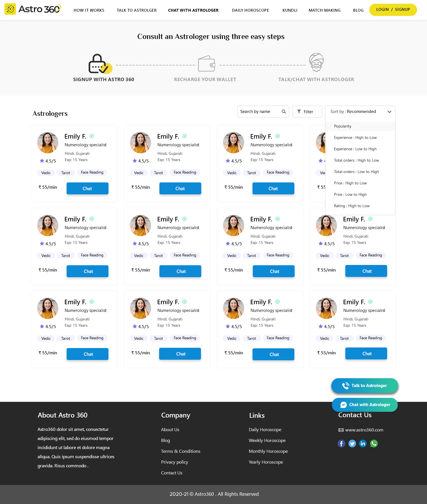Click the astrologer turban icon
The height and width of the screenshot is (504, 427).
316,62
